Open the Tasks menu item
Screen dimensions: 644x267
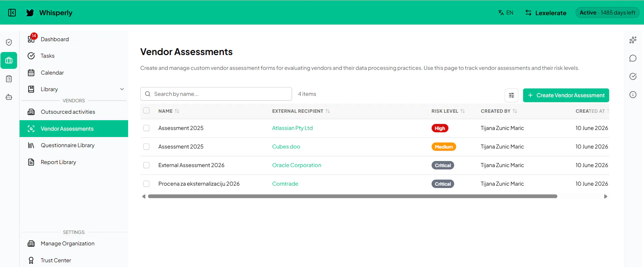[74, 56]
